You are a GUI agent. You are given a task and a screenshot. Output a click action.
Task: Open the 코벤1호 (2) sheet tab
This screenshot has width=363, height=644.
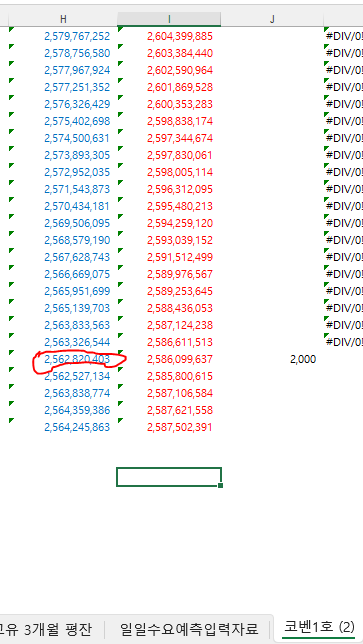[x=319, y=628]
